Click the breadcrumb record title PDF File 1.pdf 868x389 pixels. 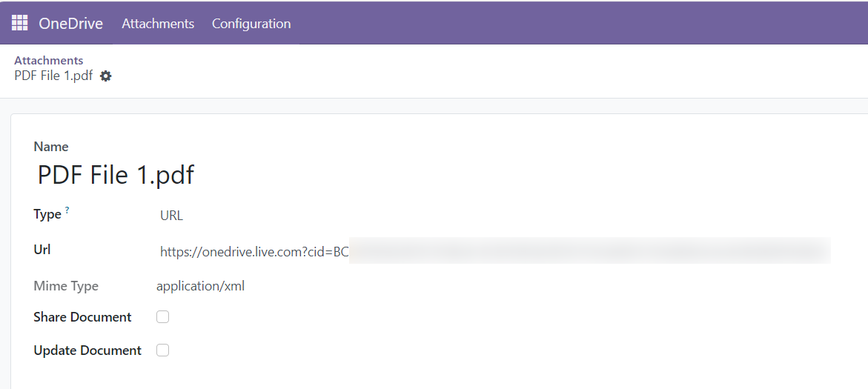click(53, 76)
